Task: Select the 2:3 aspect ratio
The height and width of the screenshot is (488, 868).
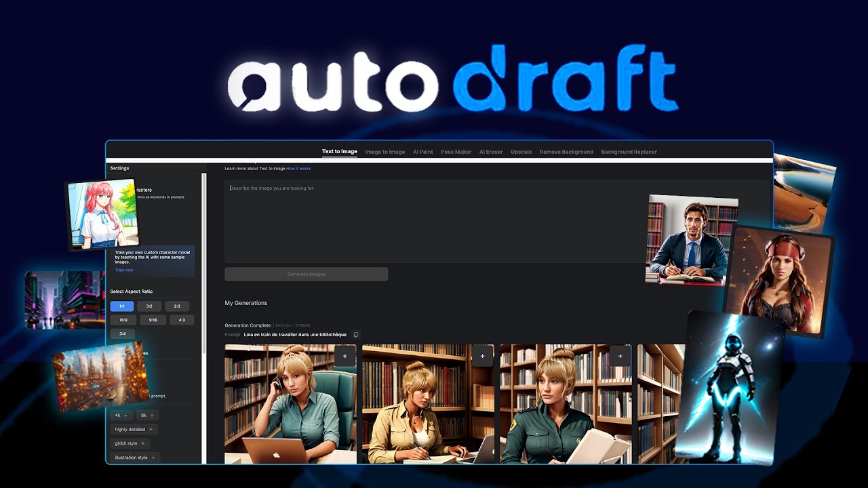Action: 177,306
